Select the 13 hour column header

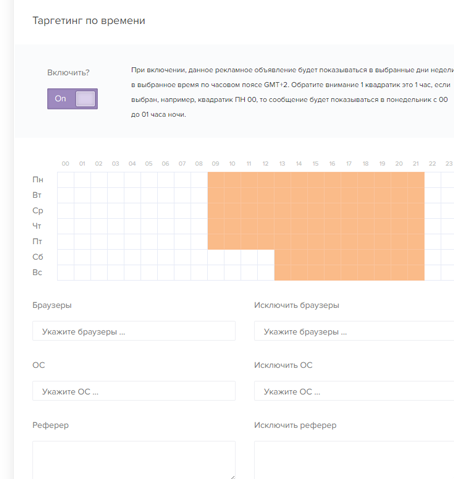pyautogui.click(x=282, y=164)
